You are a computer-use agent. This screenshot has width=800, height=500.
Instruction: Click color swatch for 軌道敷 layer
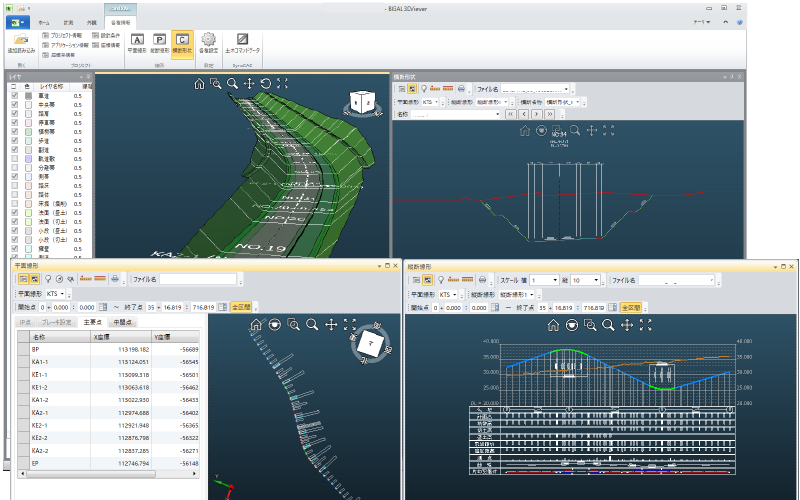coord(29,159)
